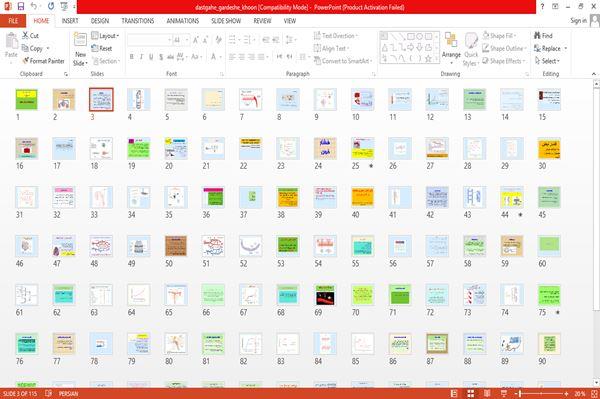The height and width of the screenshot is (399, 600).
Task: Click Convert to SmartArt
Action: coord(343,61)
